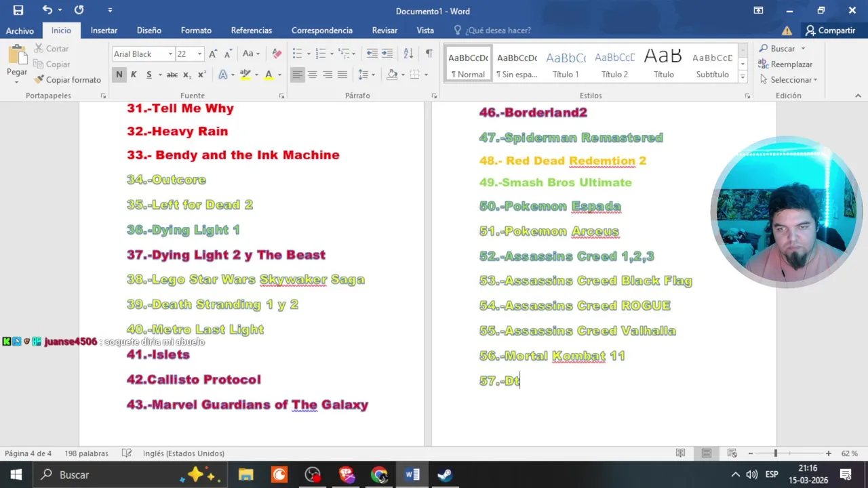Zoom out with the minus button
Screen dimensions: 868x488
click(x=751, y=453)
